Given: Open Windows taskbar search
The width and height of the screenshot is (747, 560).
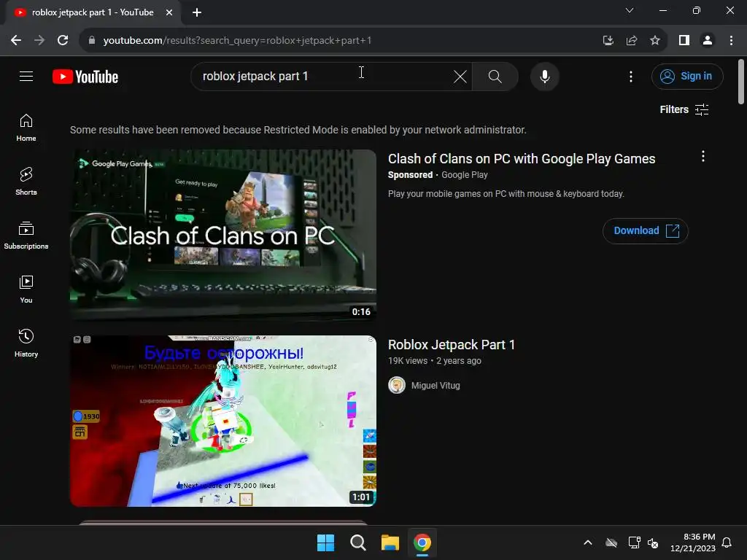Looking at the screenshot, I should pos(357,542).
